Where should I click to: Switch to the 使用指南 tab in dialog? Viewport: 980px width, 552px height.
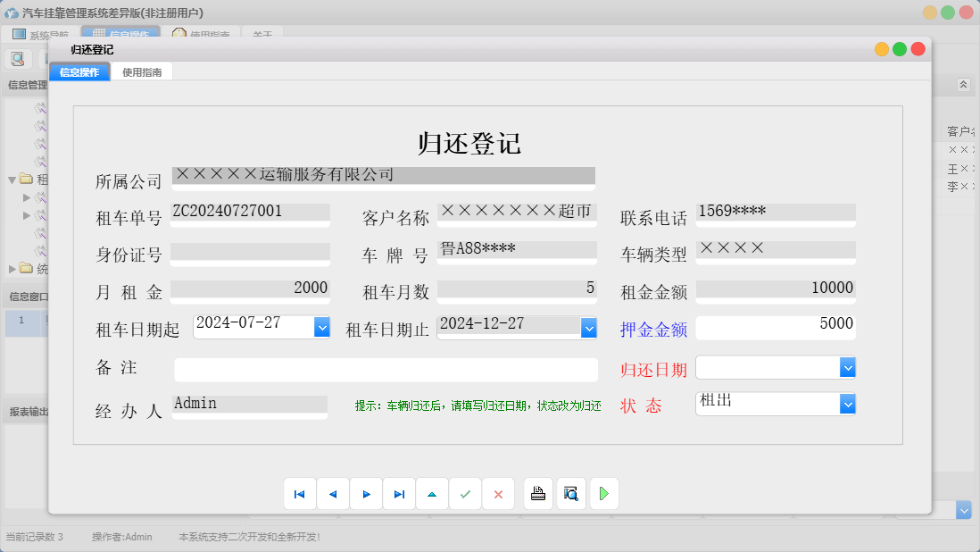tap(142, 71)
